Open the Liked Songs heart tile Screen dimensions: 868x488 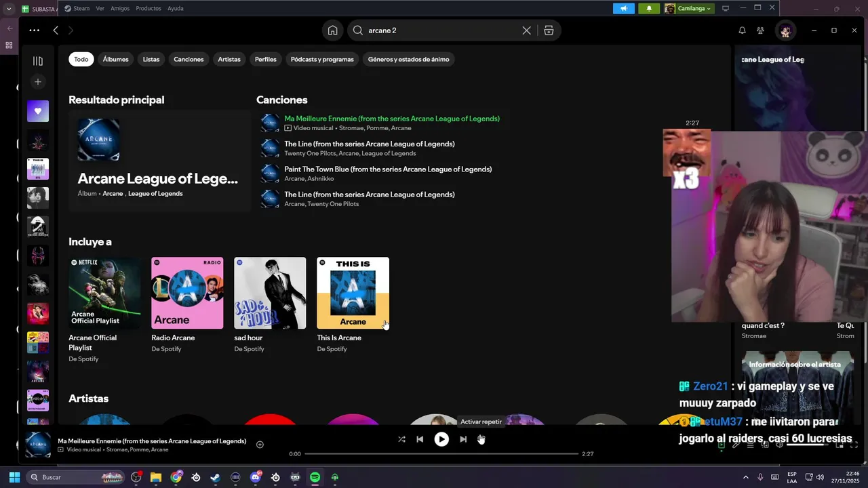38,111
